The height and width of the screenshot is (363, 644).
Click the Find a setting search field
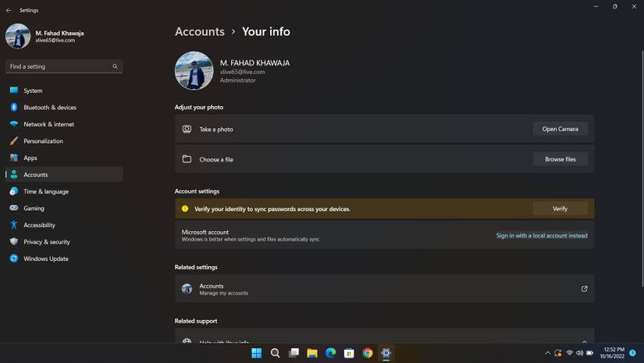tap(64, 66)
